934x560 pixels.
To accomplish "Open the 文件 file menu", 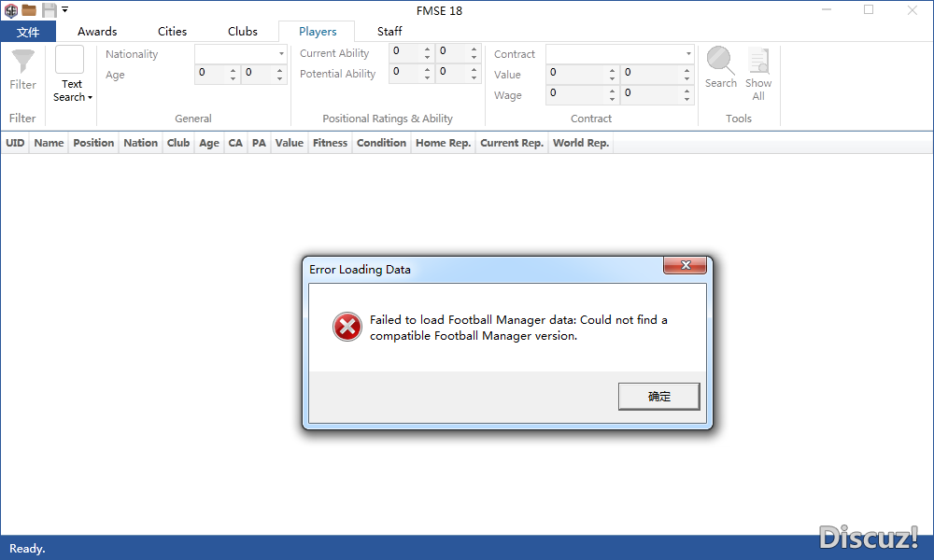I will point(28,32).
